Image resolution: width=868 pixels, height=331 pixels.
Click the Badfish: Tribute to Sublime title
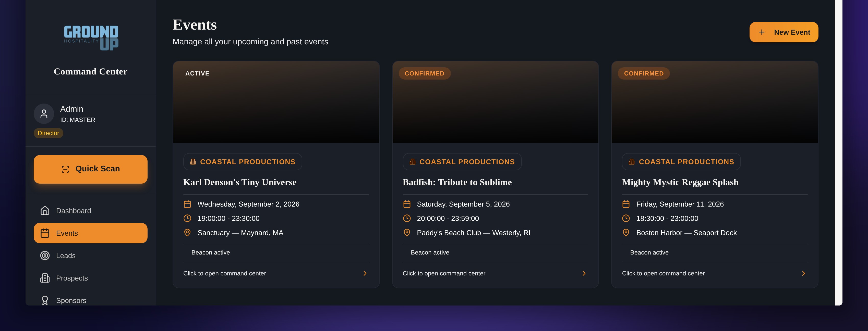click(x=457, y=182)
